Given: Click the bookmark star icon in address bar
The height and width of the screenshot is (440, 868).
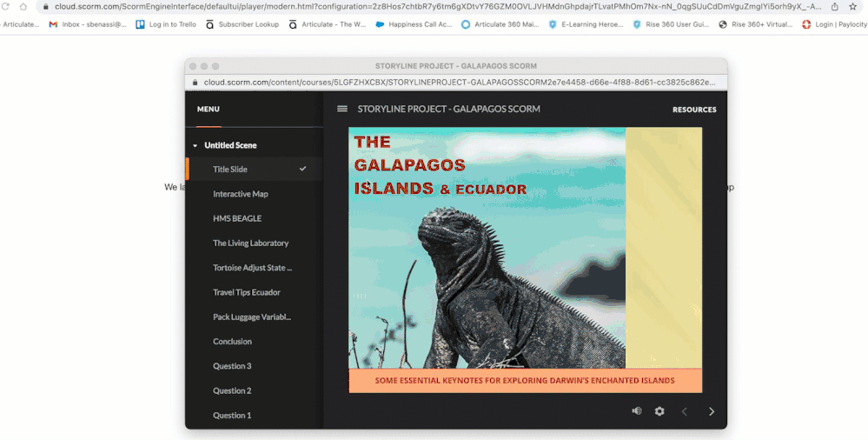Looking at the screenshot, I should [x=853, y=6].
